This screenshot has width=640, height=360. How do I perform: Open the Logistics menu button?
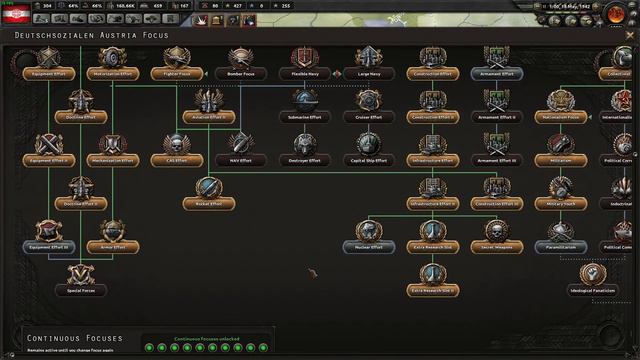pos(171,19)
